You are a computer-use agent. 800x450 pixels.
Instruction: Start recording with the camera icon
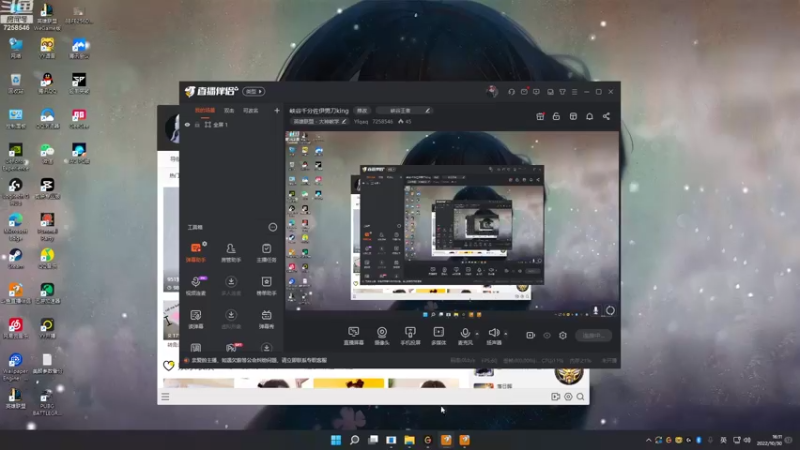point(531,335)
